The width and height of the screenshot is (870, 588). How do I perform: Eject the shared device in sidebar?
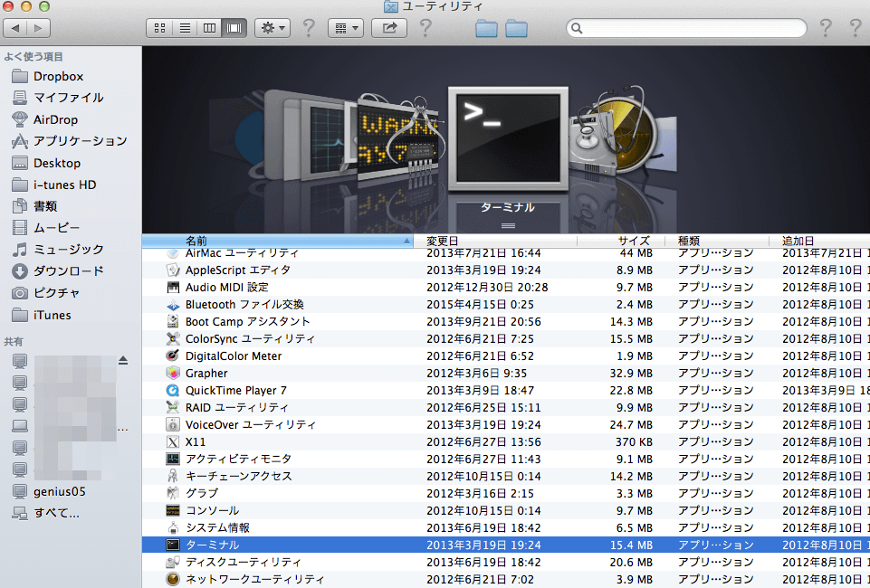coord(123,360)
